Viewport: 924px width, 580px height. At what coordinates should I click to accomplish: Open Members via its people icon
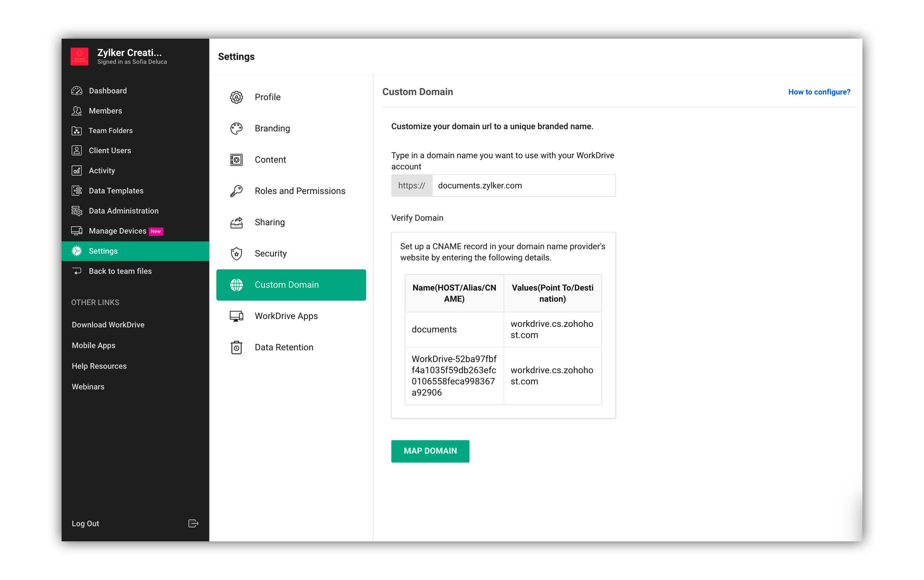coord(77,111)
